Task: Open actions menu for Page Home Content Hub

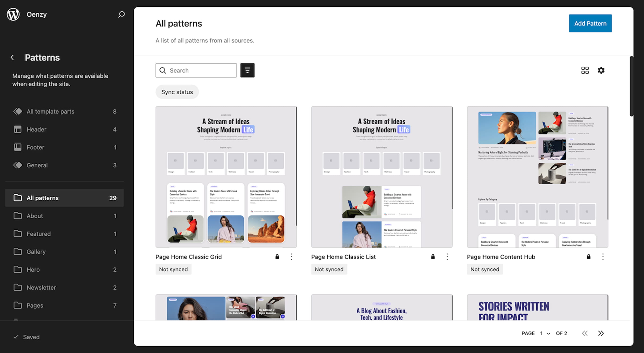Action: coord(603,257)
